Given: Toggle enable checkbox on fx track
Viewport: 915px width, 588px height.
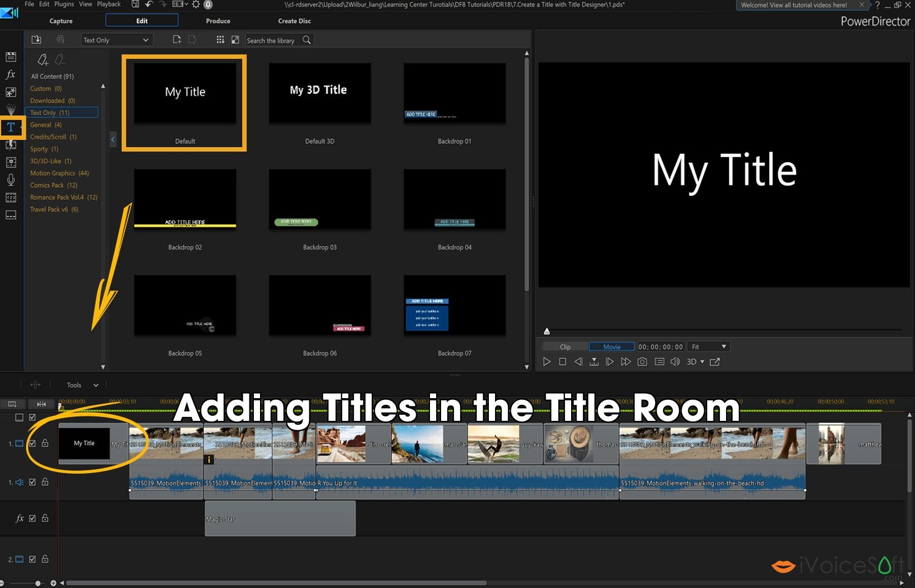Looking at the screenshot, I should click(32, 518).
